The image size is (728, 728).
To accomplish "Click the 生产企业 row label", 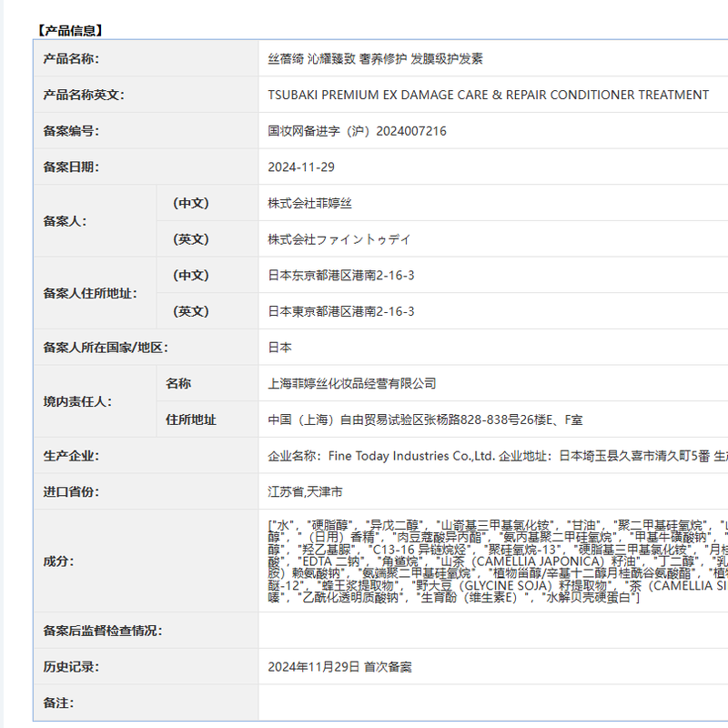I will tap(71, 456).
